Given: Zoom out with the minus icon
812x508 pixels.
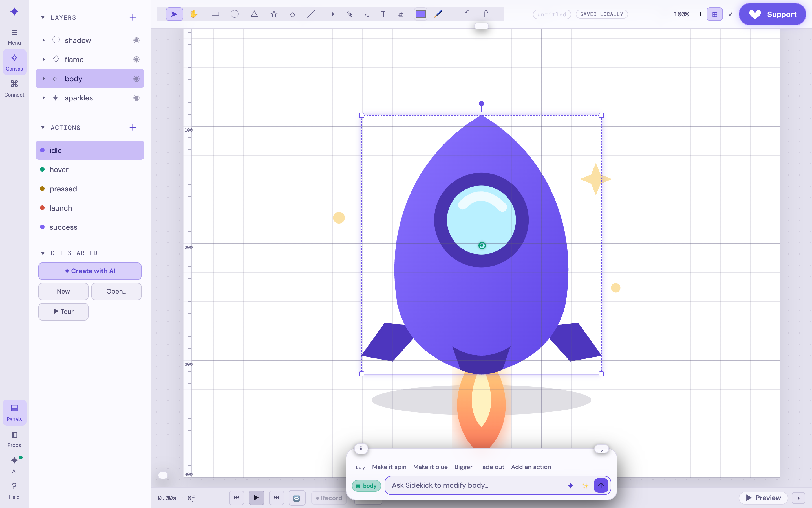Looking at the screenshot, I should click(662, 14).
